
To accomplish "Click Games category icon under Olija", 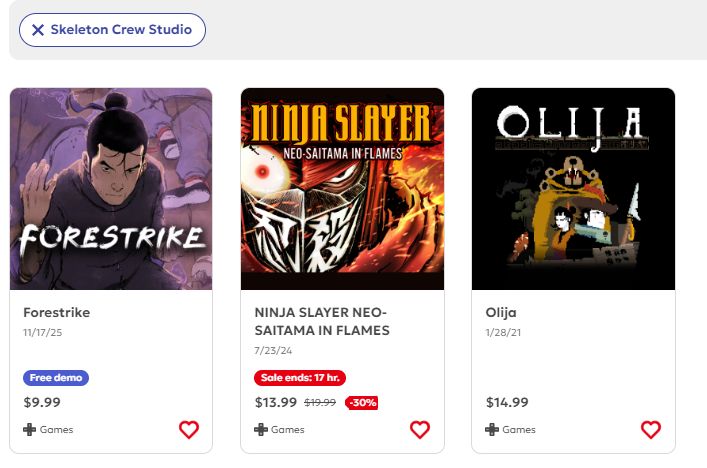I will [x=492, y=430].
